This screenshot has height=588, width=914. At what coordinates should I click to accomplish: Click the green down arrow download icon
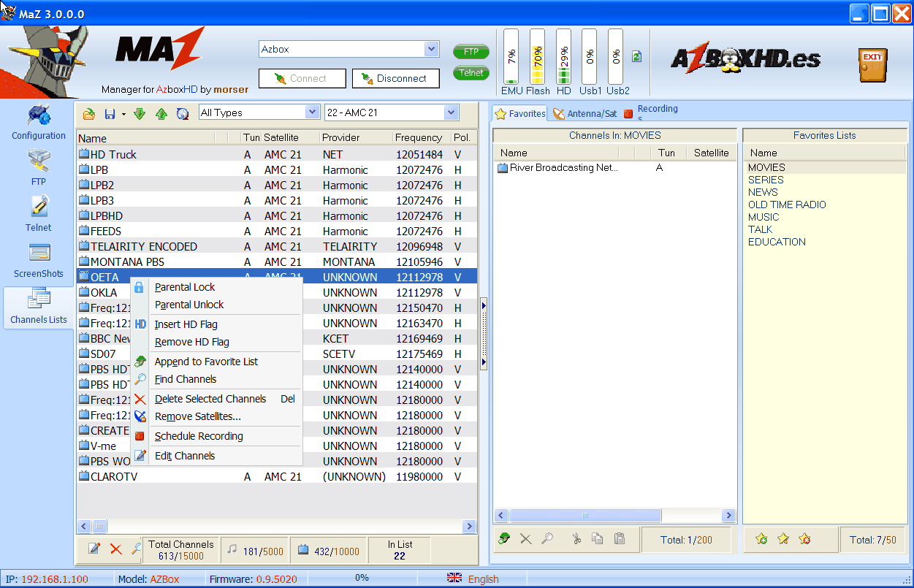[x=140, y=113]
